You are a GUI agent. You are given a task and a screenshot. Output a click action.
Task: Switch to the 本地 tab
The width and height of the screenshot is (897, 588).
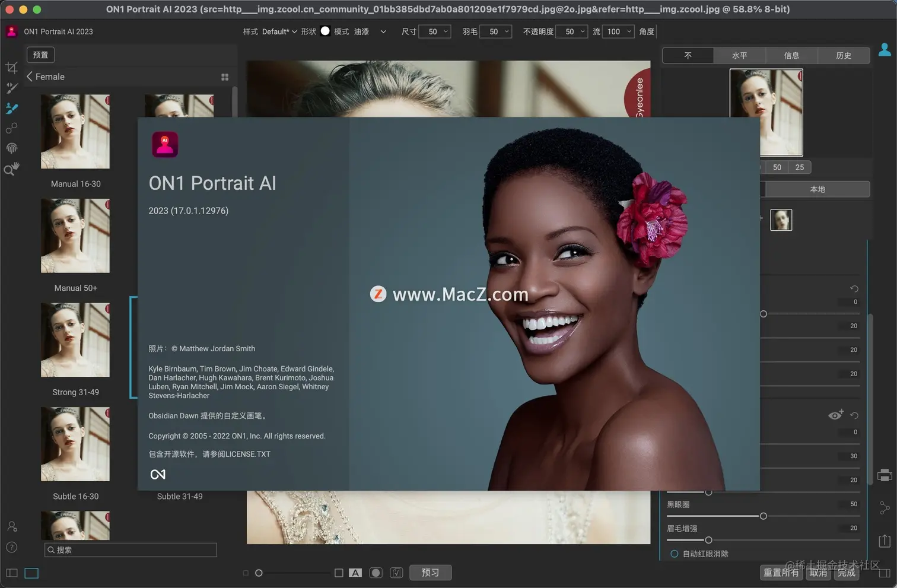point(818,189)
